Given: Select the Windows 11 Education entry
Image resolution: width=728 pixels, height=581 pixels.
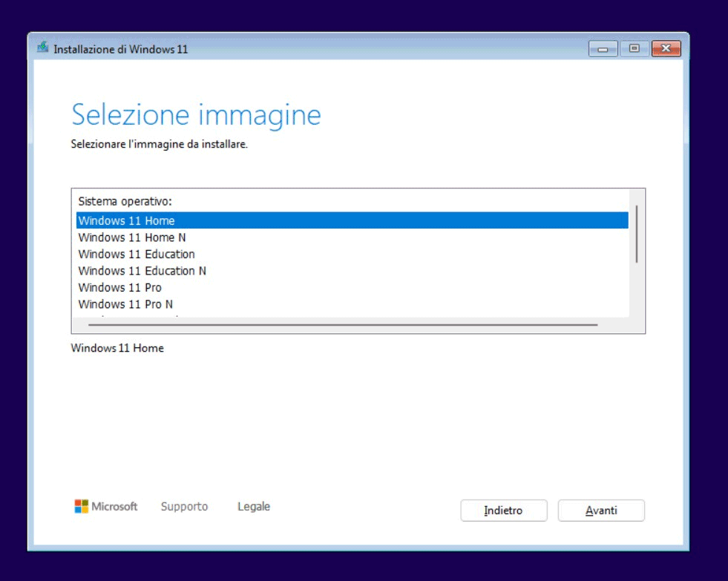Looking at the screenshot, I should click(x=136, y=254).
